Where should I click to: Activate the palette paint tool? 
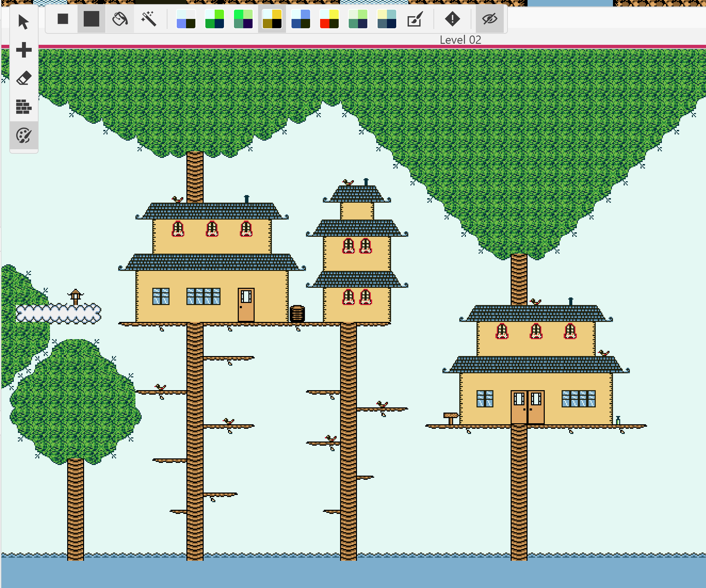(x=24, y=135)
